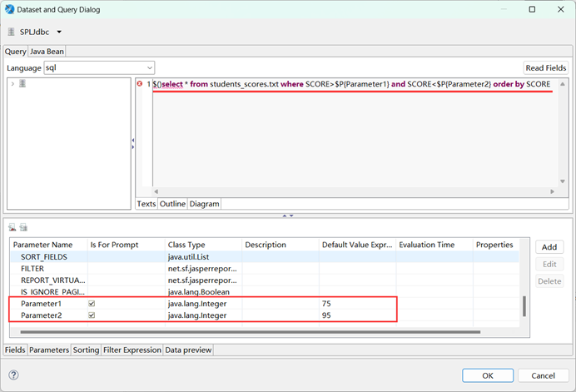Open the SPLJdbc data adapter dropdown arrow
The width and height of the screenshot is (576, 392).
tap(59, 32)
